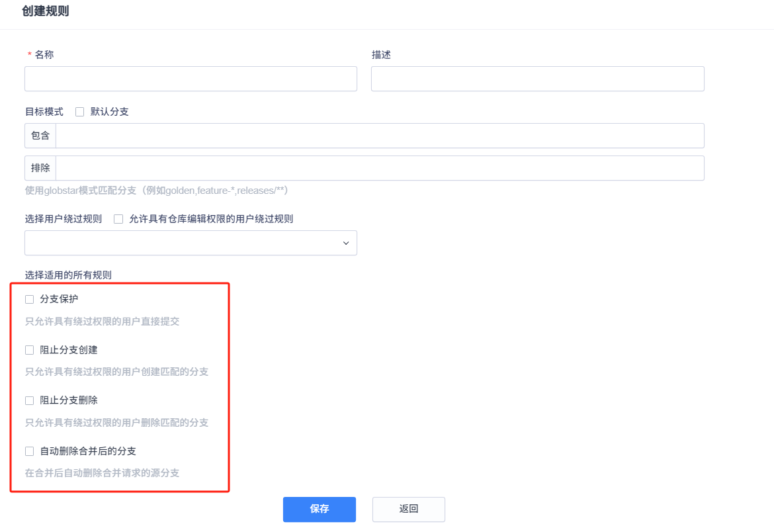Click 在合并后自动删除合并请求的源分支 description

coord(102,473)
